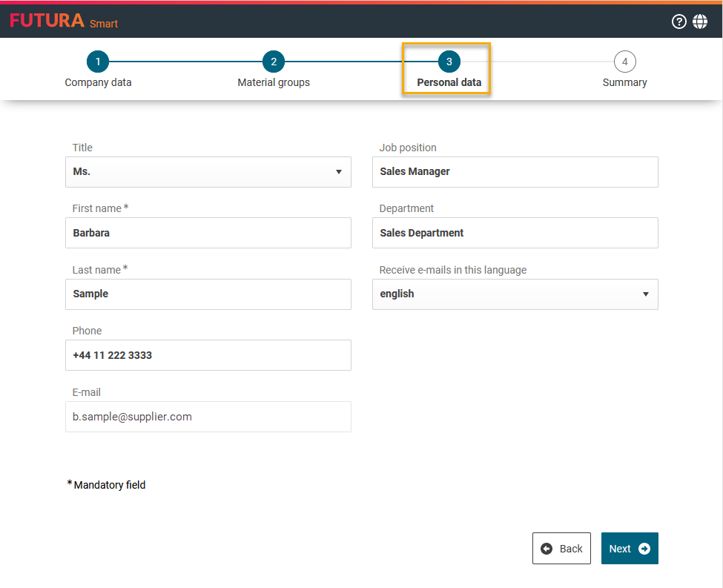Viewport: 723px width, 588px height.
Task: Edit the Job position field
Action: (x=515, y=172)
